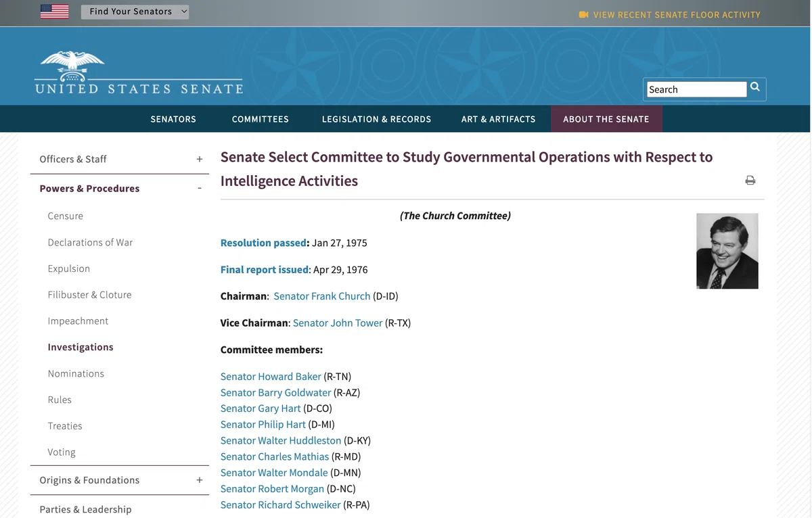This screenshot has width=812, height=518.
Task: Open Senator Gary Hart link
Action: pos(261,408)
